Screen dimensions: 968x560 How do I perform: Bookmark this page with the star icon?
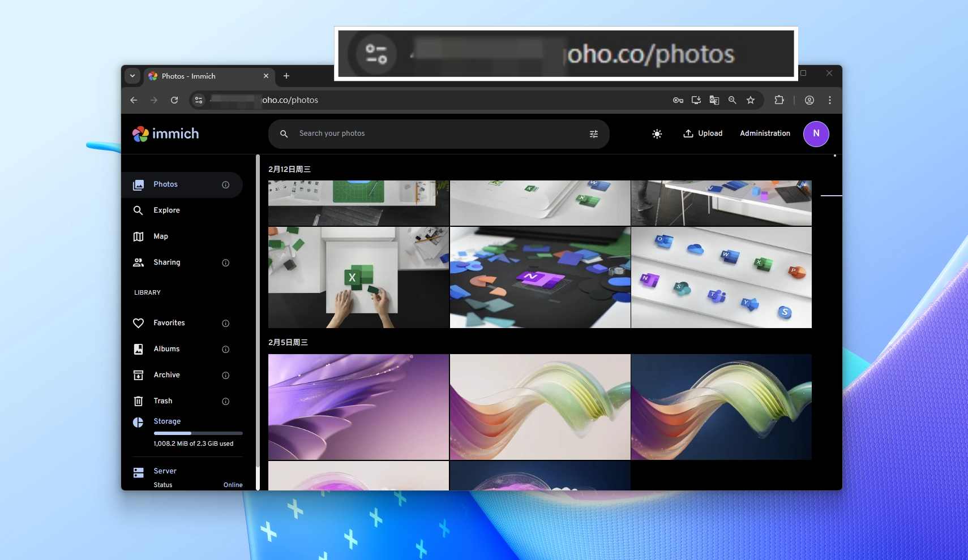coord(751,100)
